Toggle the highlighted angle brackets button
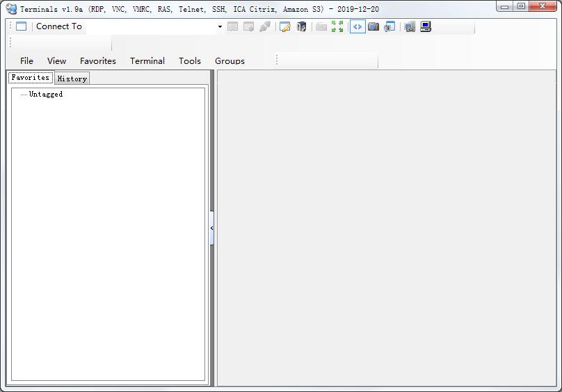 point(358,26)
